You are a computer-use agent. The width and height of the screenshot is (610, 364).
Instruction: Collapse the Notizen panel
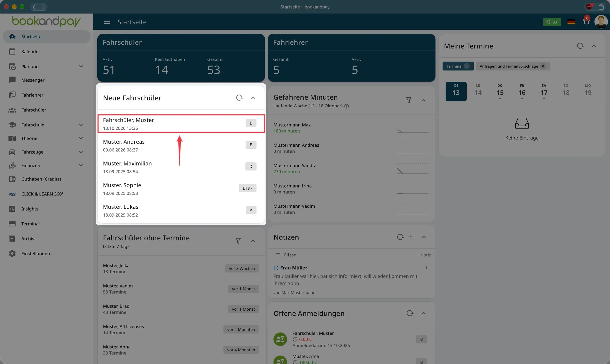423,237
